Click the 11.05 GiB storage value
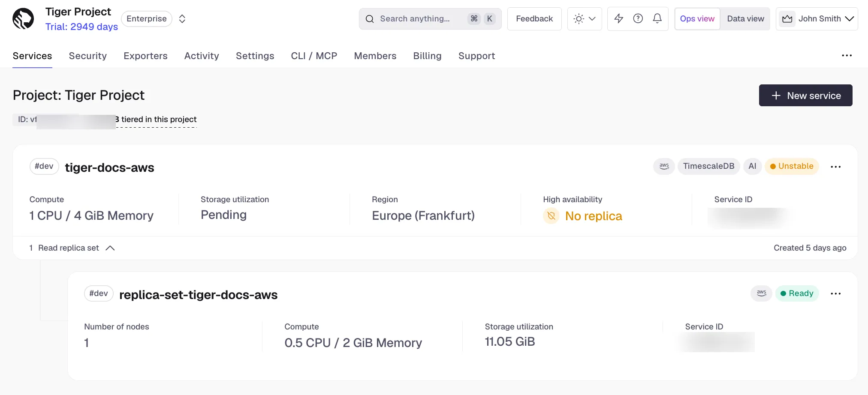 coord(510,342)
